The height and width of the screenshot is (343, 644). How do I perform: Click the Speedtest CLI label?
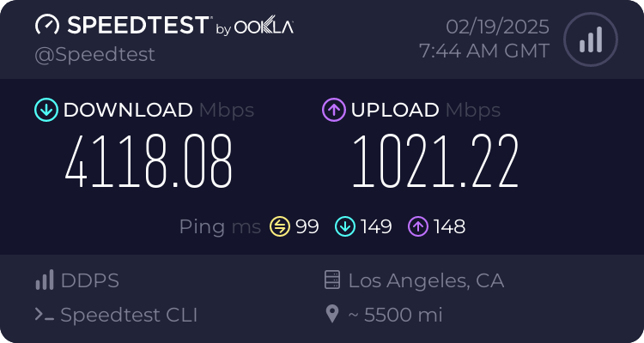129,315
